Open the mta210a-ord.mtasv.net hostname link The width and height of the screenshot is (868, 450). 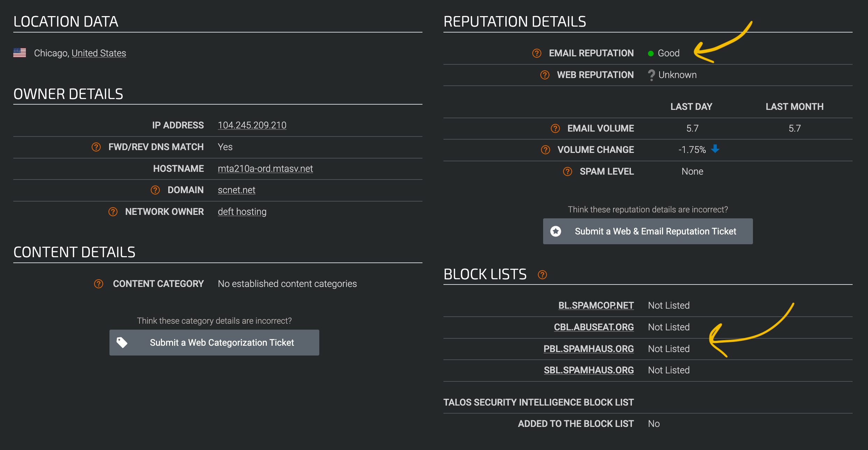265,168
